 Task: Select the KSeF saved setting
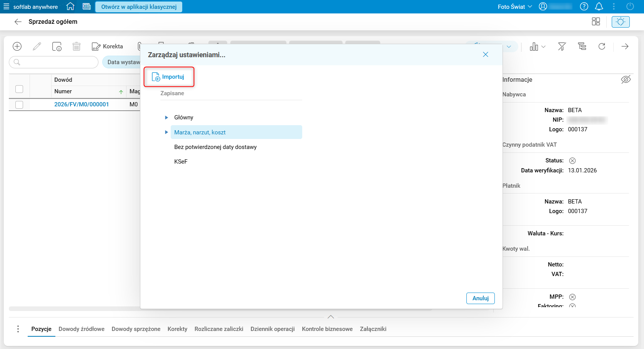[x=181, y=162]
